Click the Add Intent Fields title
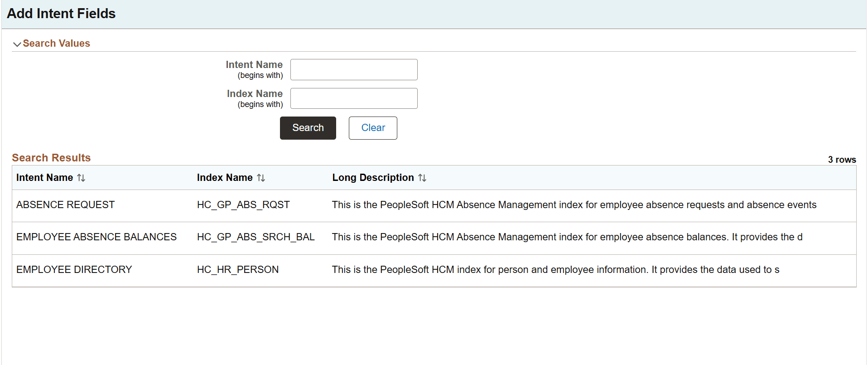The width and height of the screenshot is (868, 365). click(61, 14)
